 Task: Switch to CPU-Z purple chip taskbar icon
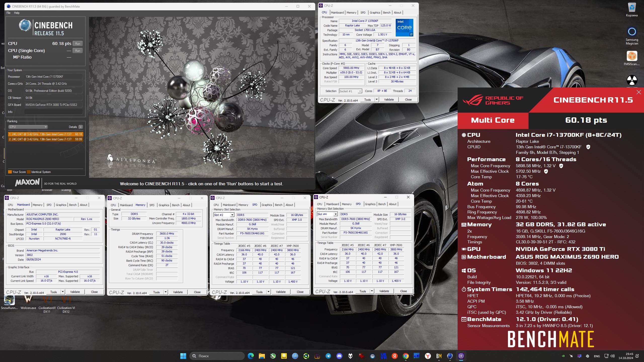point(461,356)
